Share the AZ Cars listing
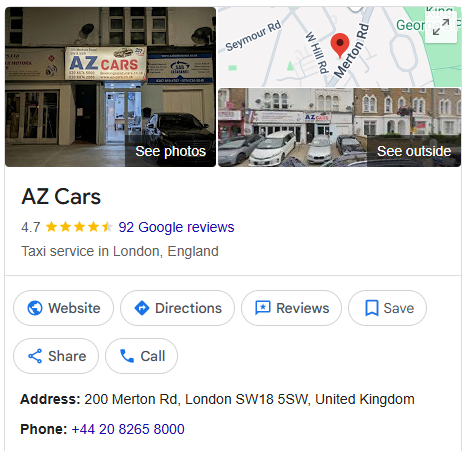The width and height of the screenshot is (467, 451). (56, 356)
